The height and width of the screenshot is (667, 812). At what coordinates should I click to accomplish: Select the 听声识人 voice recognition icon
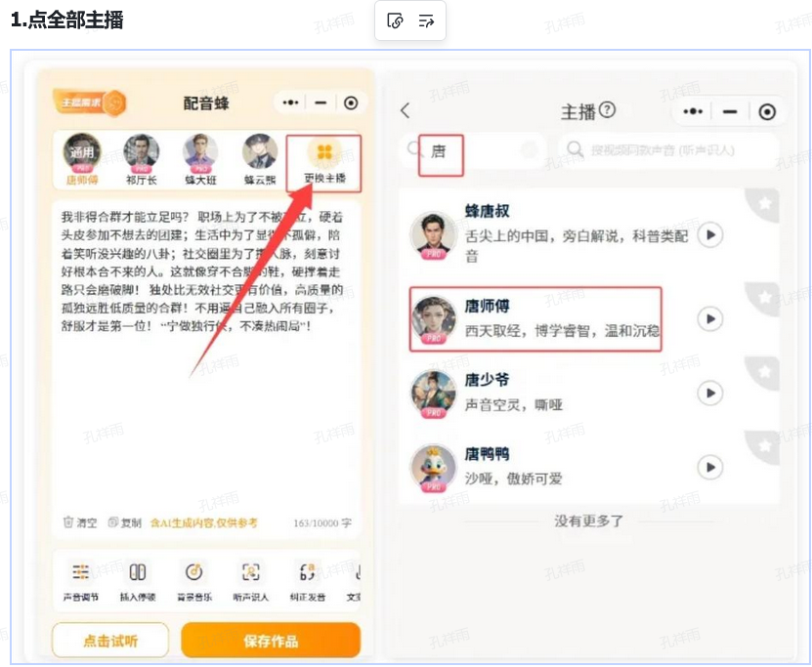[250, 573]
